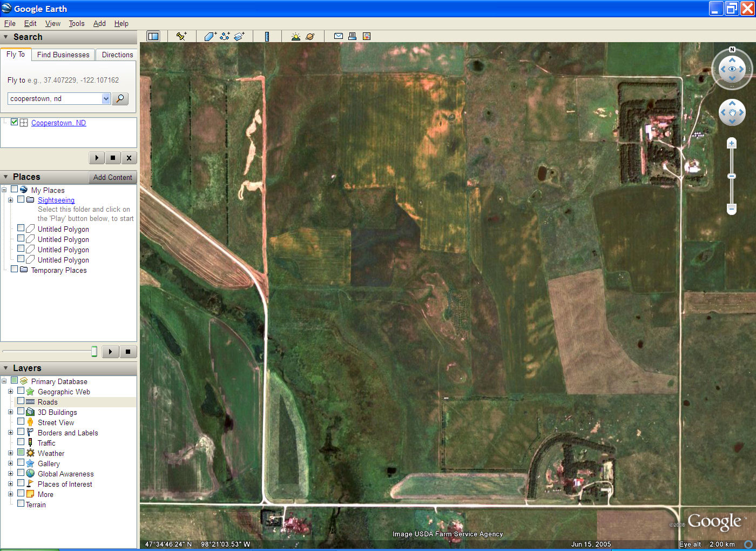
Task: Enable the Traffic layer checkbox
Action: 21,442
